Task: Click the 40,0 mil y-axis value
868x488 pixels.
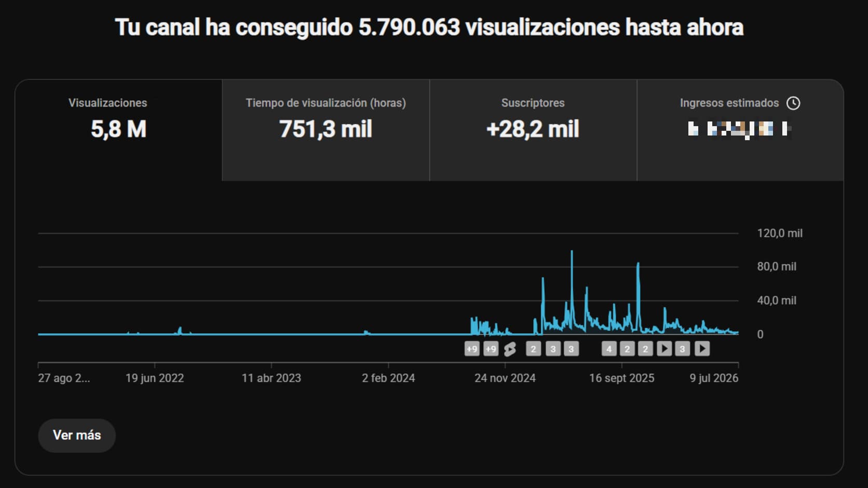Action: click(776, 300)
